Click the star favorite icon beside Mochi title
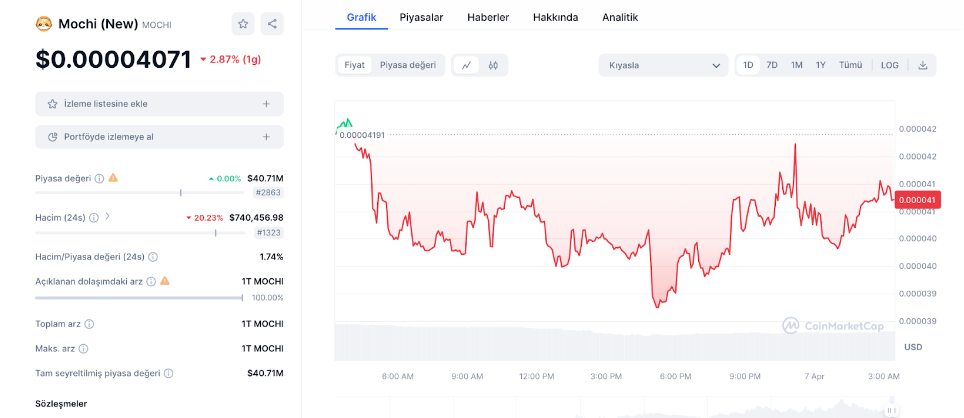964x418 pixels. 243,24
